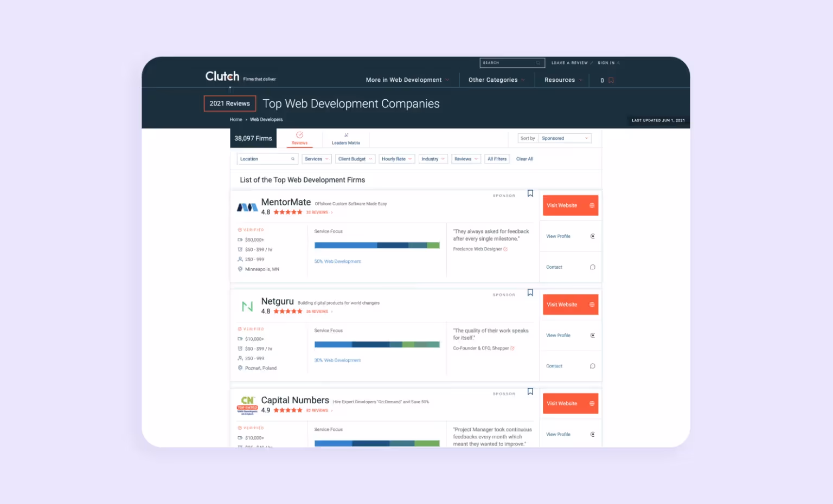Click Capital Numbers Service Focus bar
Viewport: 833px width, 504px height.
(377, 443)
